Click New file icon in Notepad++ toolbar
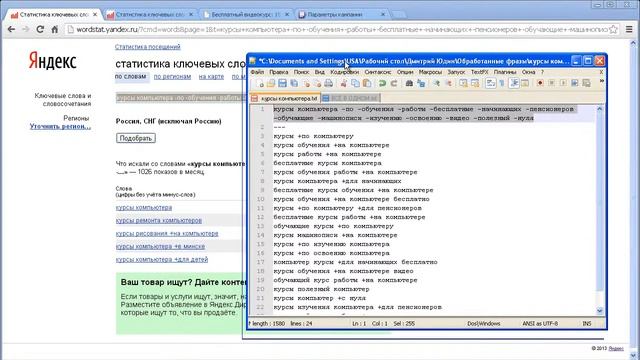Screen dimensions: 640x360 (261, 83)
